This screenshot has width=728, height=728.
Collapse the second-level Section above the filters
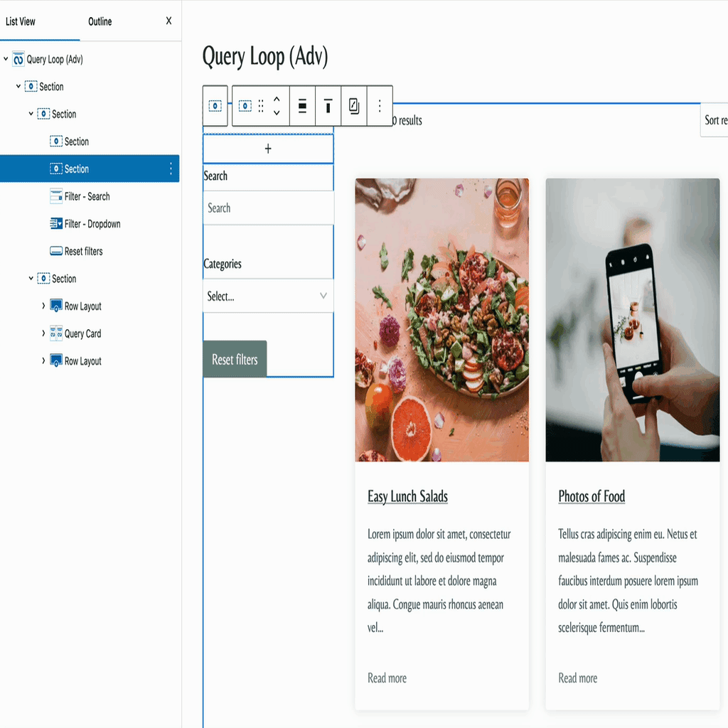(31, 114)
